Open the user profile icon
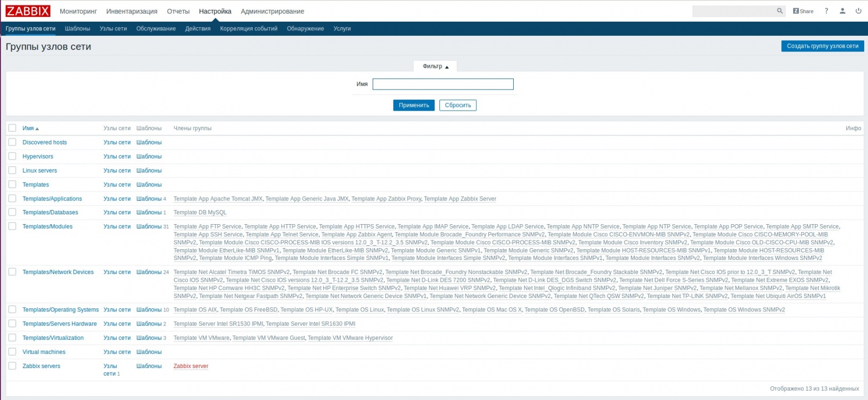The width and height of the screenshot is (868, 400). tap(843, 11)
